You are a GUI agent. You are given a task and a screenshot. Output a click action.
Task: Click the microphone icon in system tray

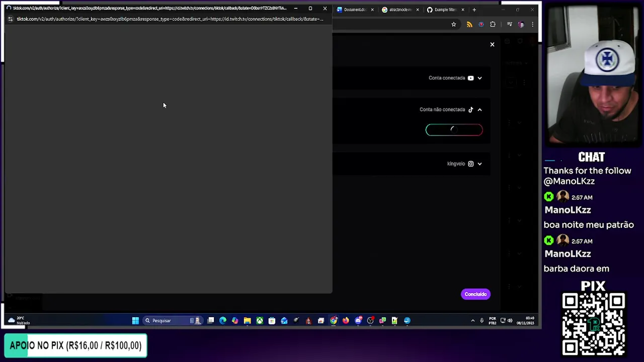[x=482, y=320]
